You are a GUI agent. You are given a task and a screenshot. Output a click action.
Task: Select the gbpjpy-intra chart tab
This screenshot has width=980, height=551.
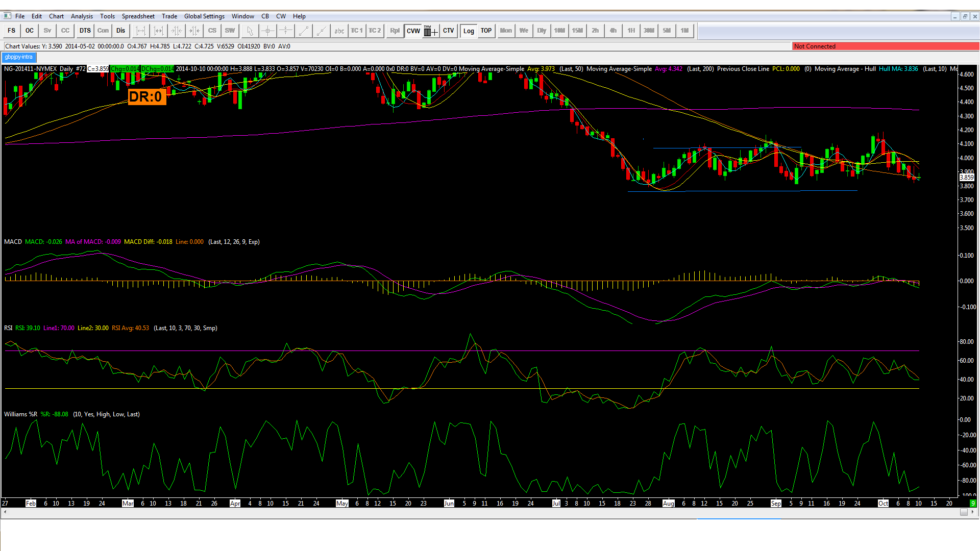[18, 57]
